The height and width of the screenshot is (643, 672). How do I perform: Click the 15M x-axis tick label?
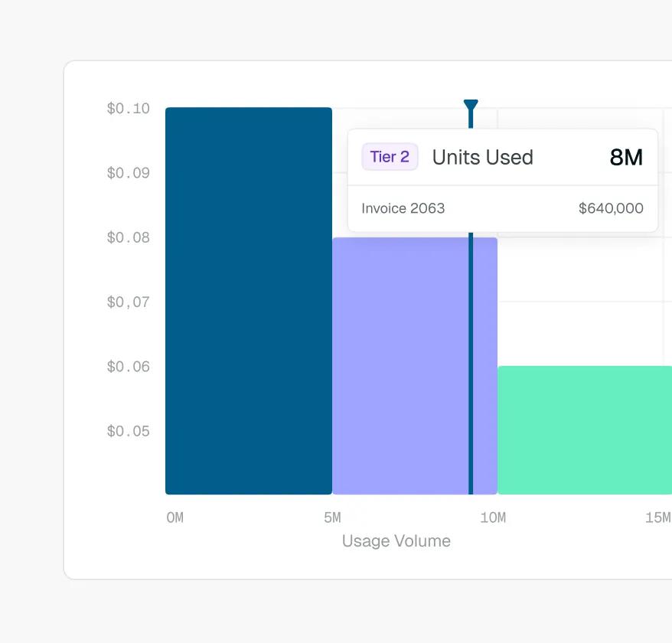pos(658,517)
